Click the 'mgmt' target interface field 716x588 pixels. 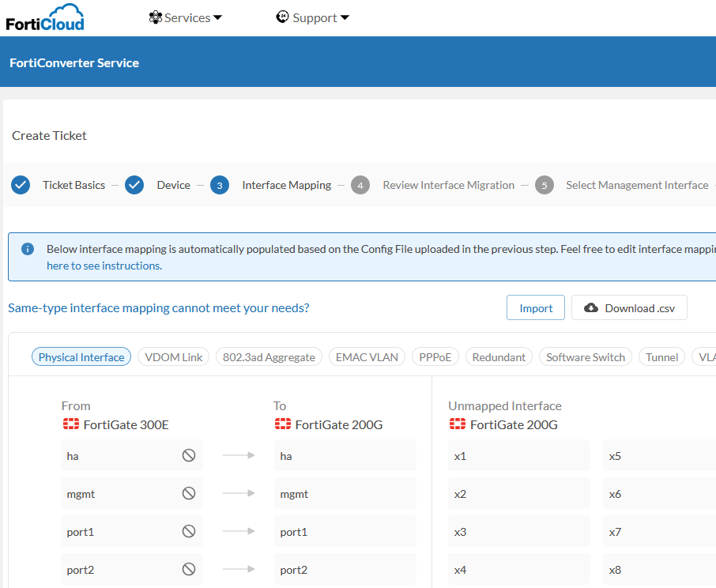(x=345, y=493)
